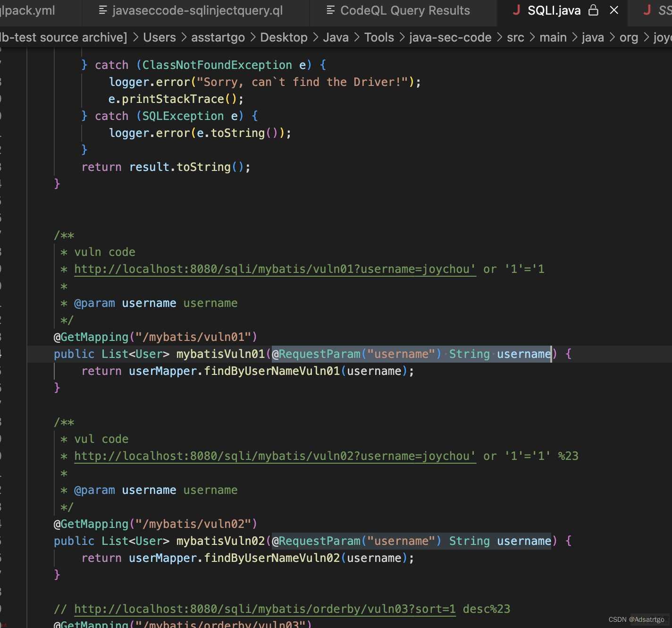Screen dimensions: 672x628
Task: Open the java-sec-code breadcrumb segment
Action: coord(450,37)
